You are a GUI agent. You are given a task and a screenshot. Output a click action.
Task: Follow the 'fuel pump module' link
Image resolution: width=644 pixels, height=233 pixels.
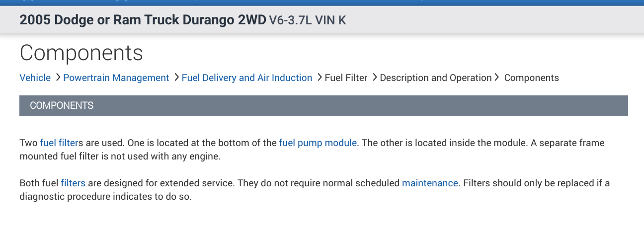coord(318,143)
